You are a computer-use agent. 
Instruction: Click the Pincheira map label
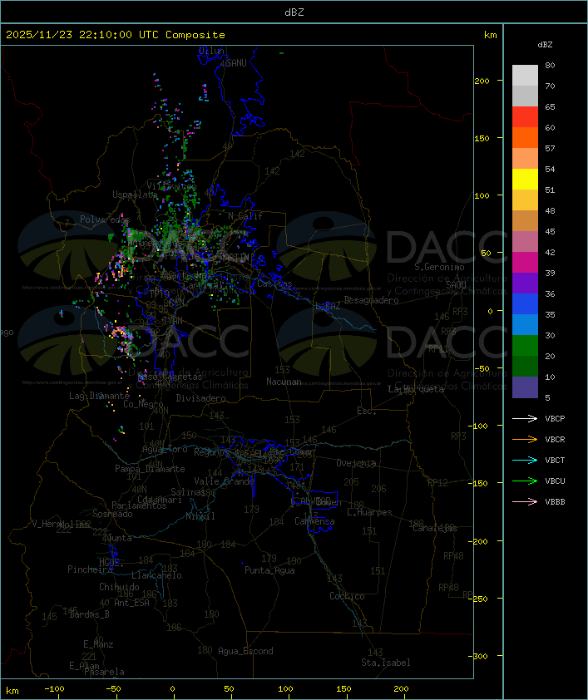[x=90, y=569]
